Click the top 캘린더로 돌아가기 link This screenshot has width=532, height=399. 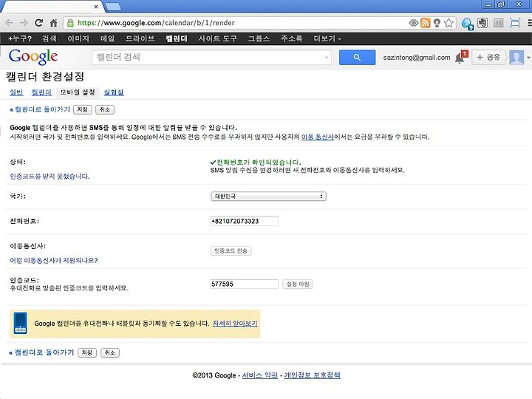pos(40,109)
